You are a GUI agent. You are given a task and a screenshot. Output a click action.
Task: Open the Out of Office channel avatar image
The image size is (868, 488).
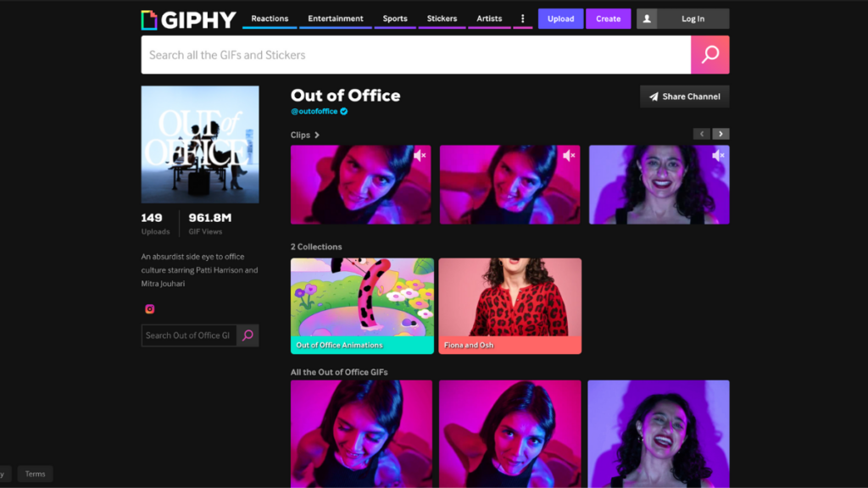pyautogui.click(x=200, y=144)
